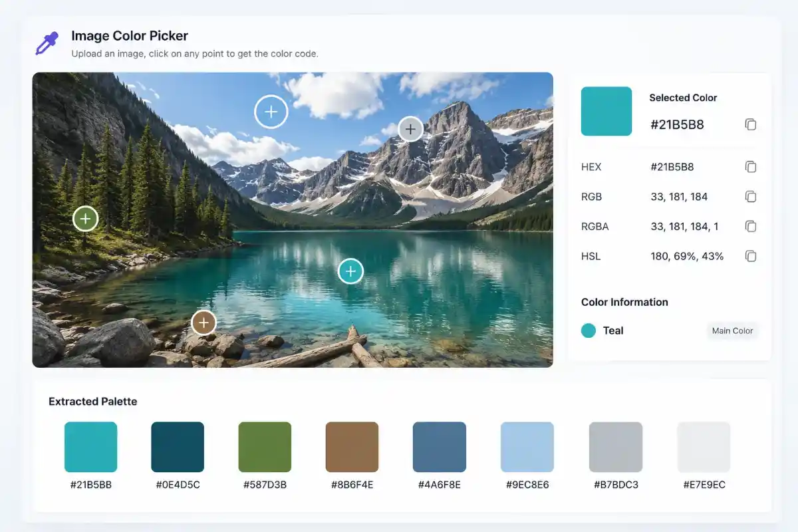Pick palette swatch #21B5BB
Viewport: 798px width, 532px height.
(91, 447)
